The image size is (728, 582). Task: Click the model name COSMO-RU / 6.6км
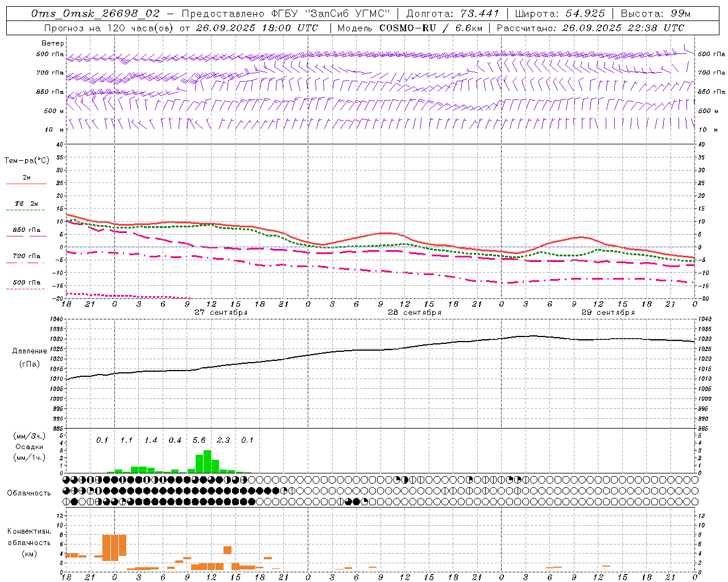click(431, 28)
